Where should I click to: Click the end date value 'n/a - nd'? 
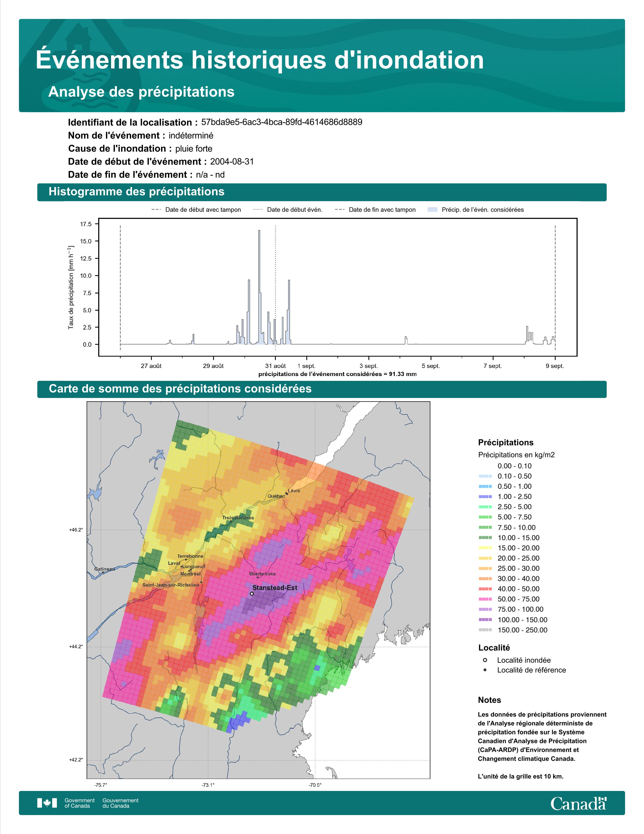[210, 175]
